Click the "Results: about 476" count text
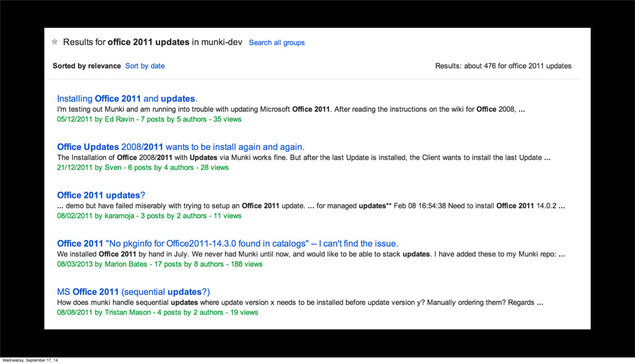 click(503, 66)
